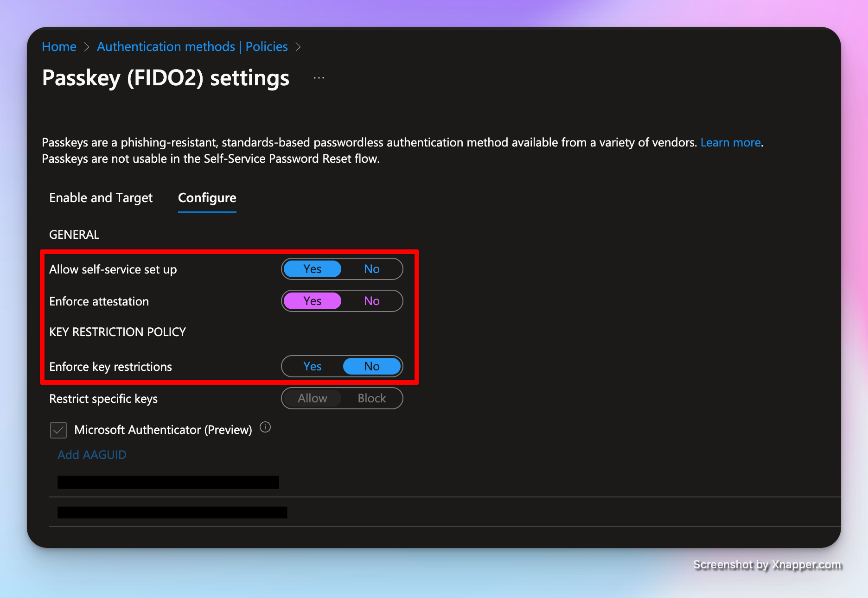Click the Add AAGUID link
868x598 pixels.
click(x=92, y=455)
